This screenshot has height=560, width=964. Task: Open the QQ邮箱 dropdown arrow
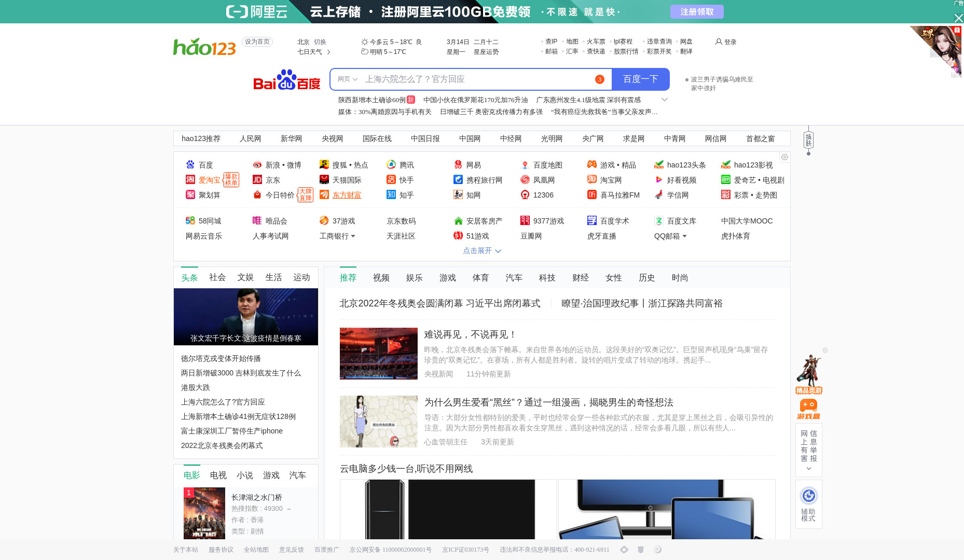coord(685,236)
